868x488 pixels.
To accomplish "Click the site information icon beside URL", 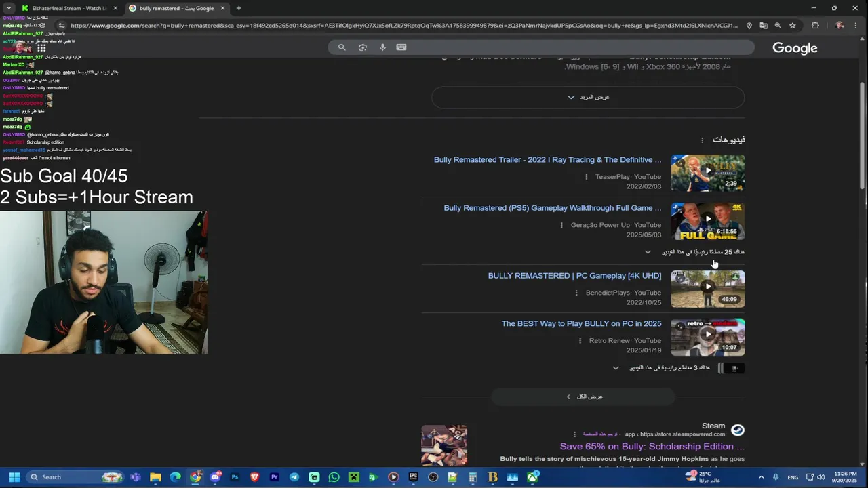I will [x=61, y=26].
